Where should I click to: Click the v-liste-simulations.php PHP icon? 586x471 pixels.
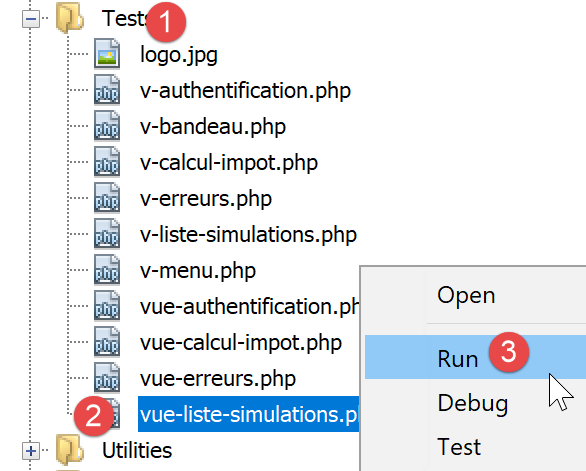[x=107, y=234]
